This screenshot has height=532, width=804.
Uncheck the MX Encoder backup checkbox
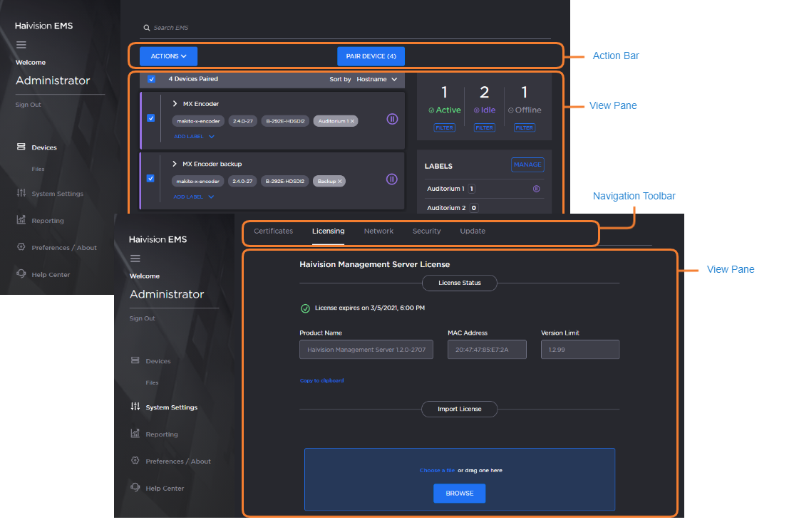(150, 178)
